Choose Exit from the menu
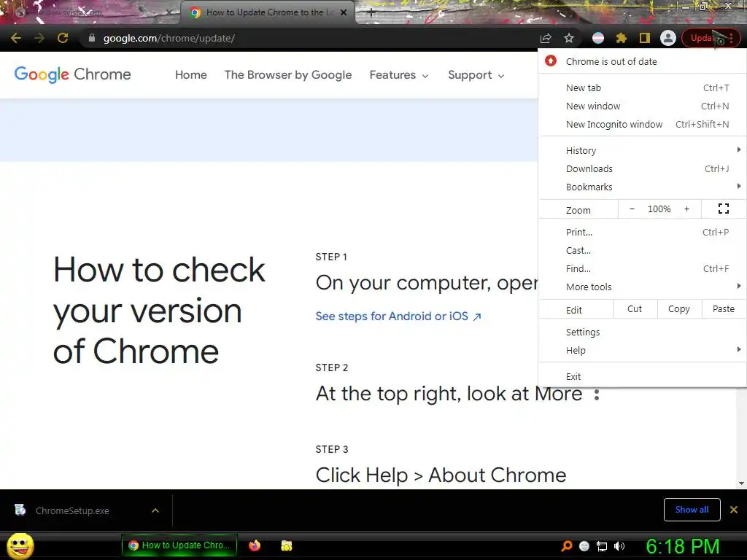The height and width of the screenshot is (560, 747). [642, 376]
